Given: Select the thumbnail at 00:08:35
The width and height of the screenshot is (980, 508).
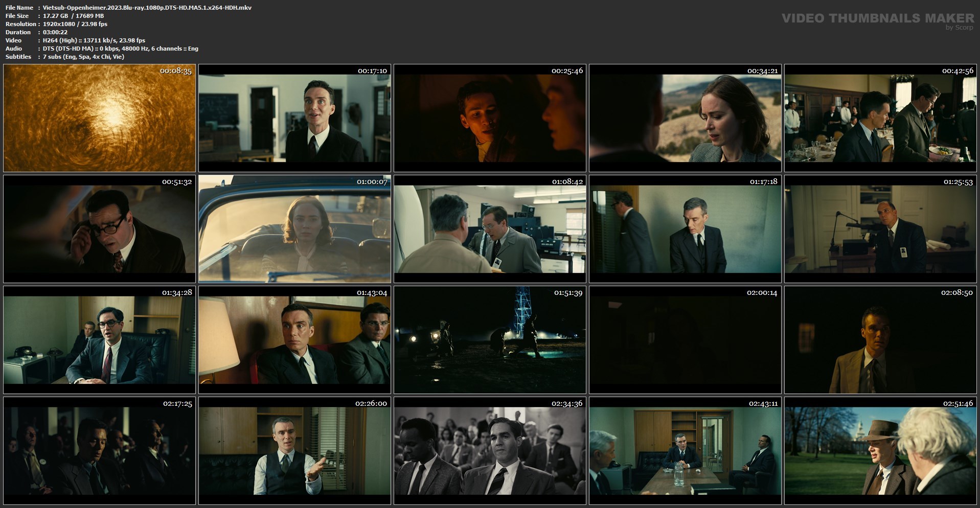Looking at the screenshot, I should pyautogui.click(x=99, y=118).
